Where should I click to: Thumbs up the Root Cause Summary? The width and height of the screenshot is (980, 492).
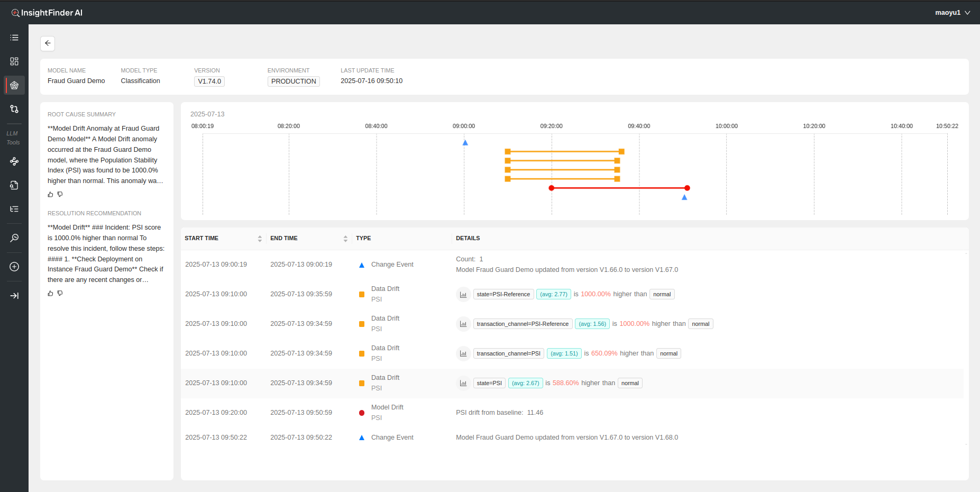(51, 195)
